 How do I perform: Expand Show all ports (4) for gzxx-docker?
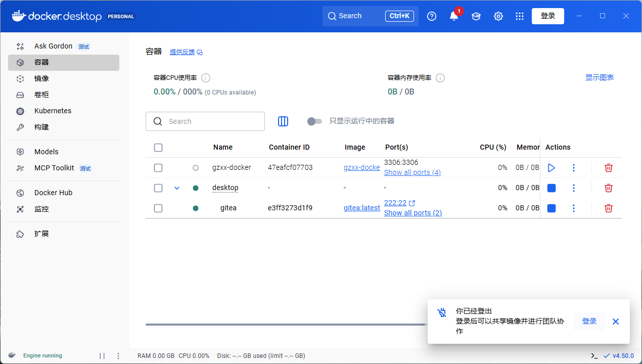tap(412, 172)
